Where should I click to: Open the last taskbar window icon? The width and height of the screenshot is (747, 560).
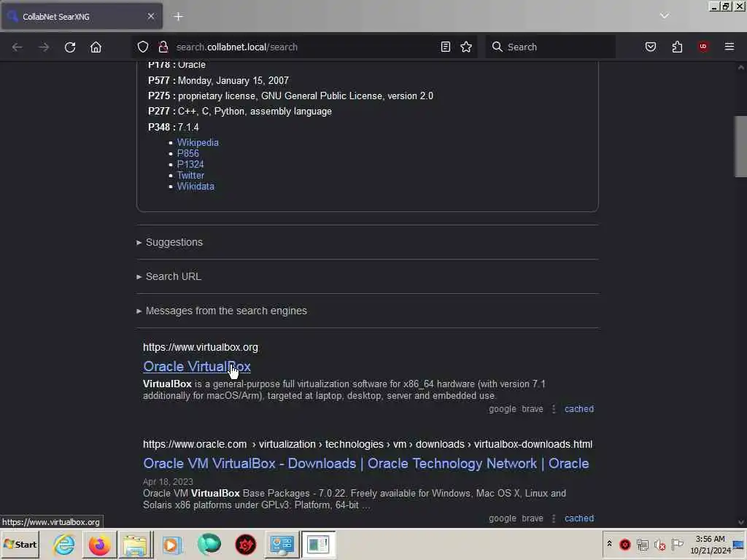point(318,544)
